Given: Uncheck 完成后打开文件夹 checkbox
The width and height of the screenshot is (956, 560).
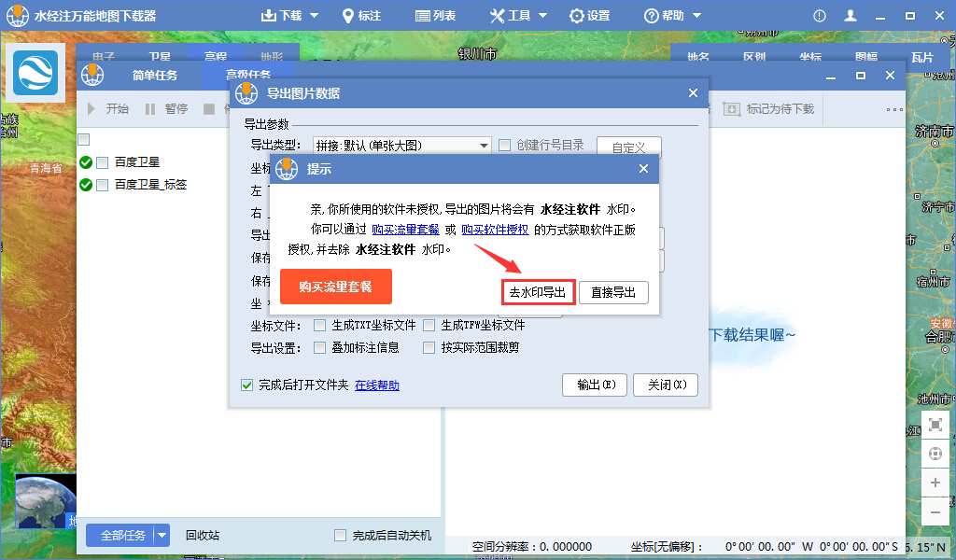Looking at the screenshot, I should 246,385.
